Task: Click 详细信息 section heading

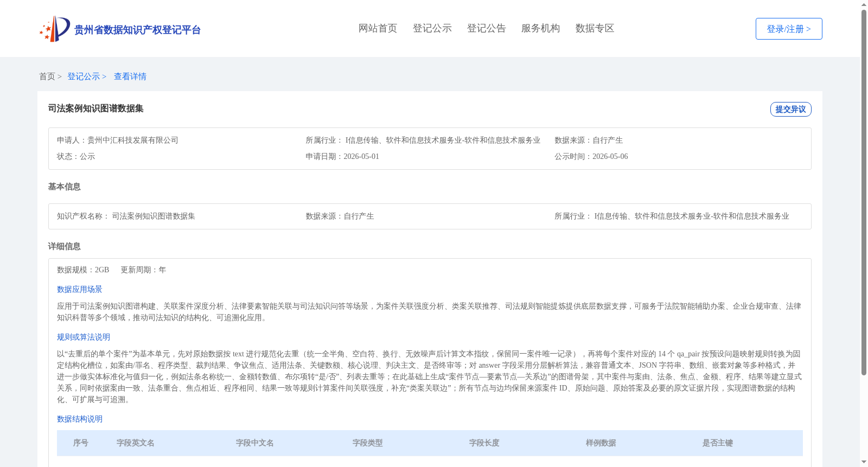Action: pyautogui.click(x=64, y=246)
